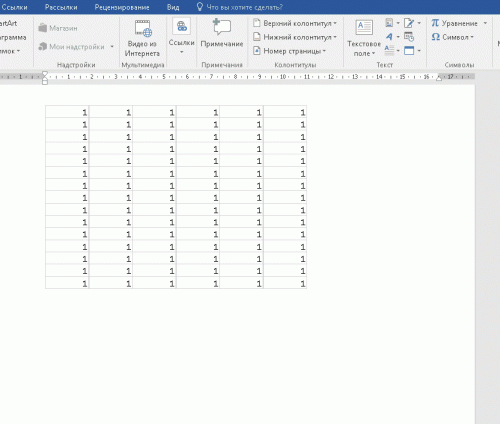
Task: Switch to the Рецензирование tab
Action: coord(122,7)
